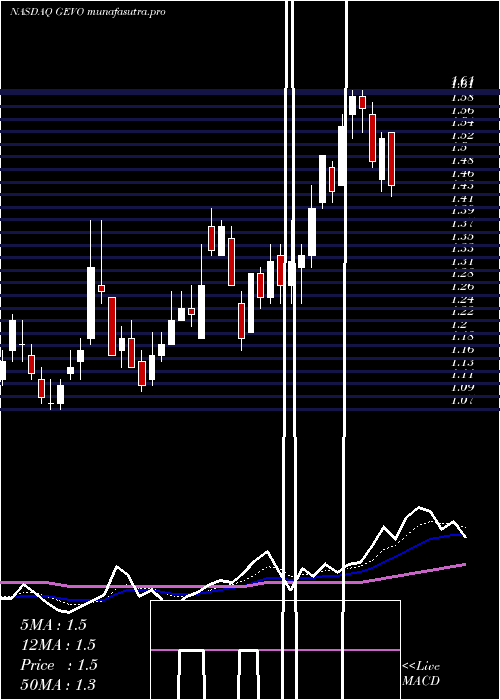The width and height of the screenshot is (500, 700).
Task: Select the 1.52 price axis label
Action: (x=463, y=135)
